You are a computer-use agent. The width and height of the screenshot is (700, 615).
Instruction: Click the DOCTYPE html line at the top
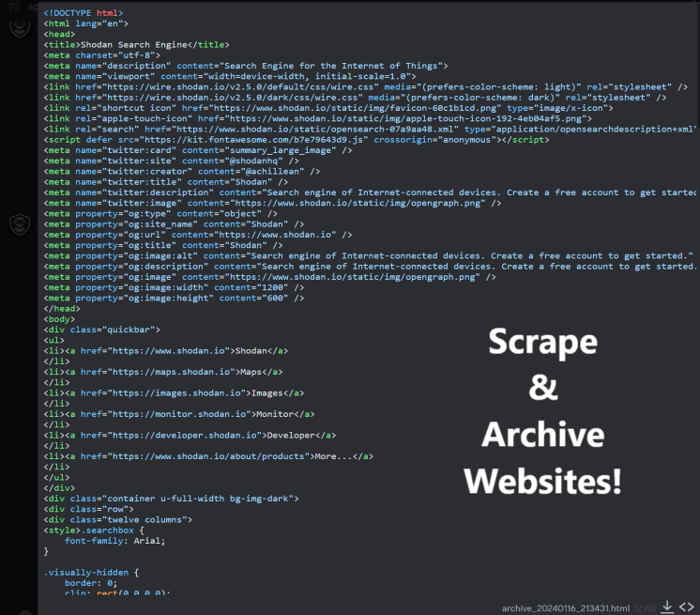point(83,13)
